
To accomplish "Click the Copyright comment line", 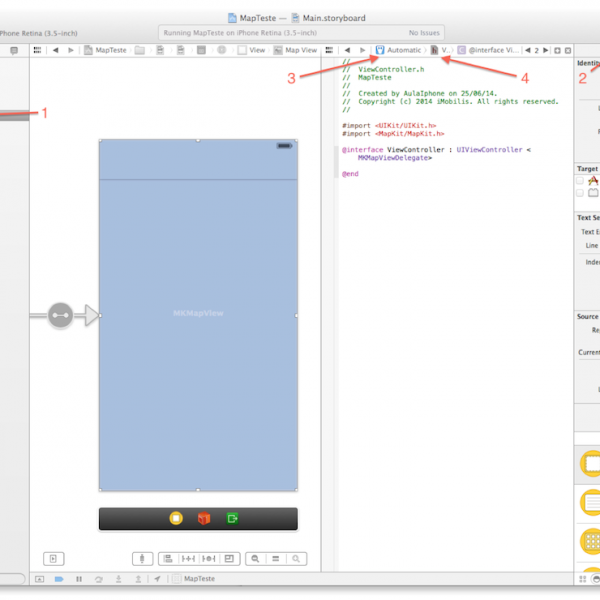I will pos(450,101).
